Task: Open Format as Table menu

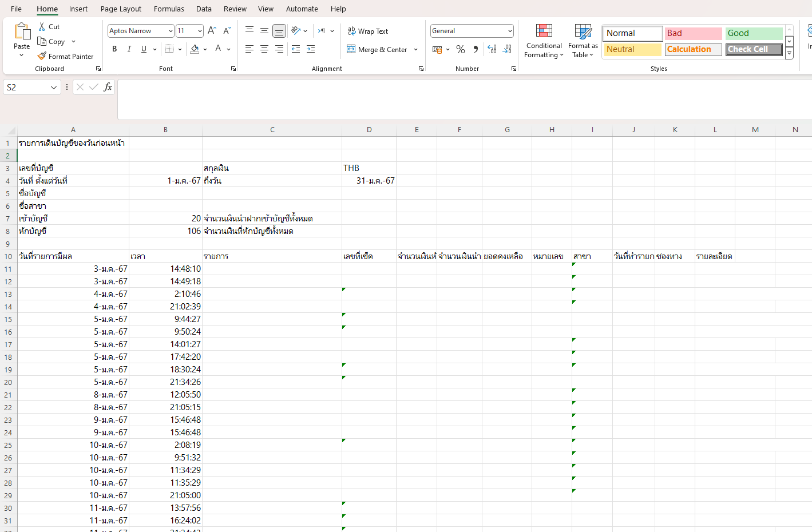Action: [x=583, y=41]
